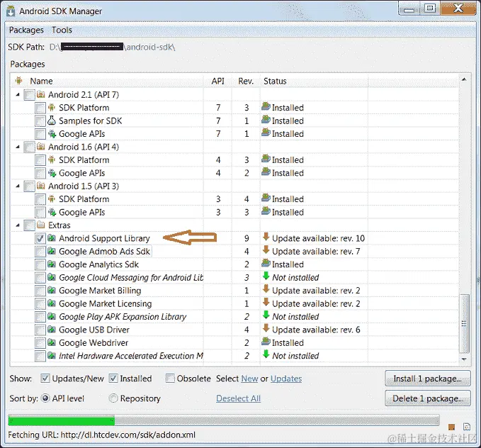The height and width of the screenshot is (448, 481).
Task: Click the scrollbar down arrow
Action: coord(464,359)
